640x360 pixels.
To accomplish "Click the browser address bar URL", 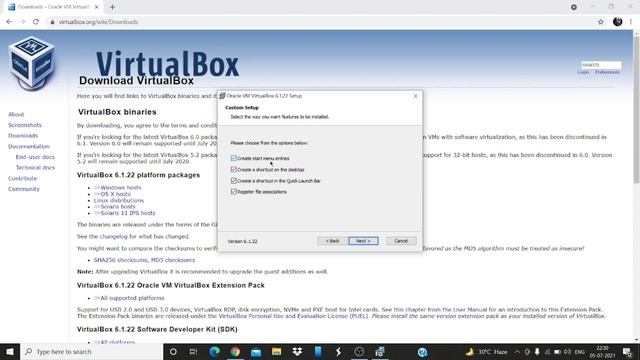I will pos(98,22).
